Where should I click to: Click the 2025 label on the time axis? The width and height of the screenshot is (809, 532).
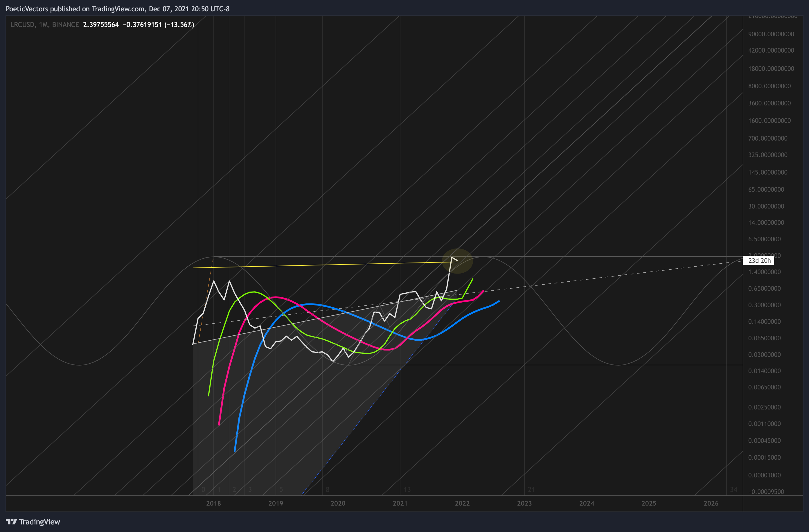[x=649, y=503]
